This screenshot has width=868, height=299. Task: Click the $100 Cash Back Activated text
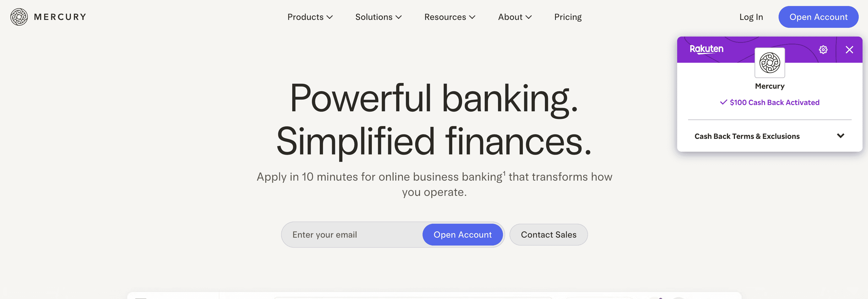tap(774, 103)
